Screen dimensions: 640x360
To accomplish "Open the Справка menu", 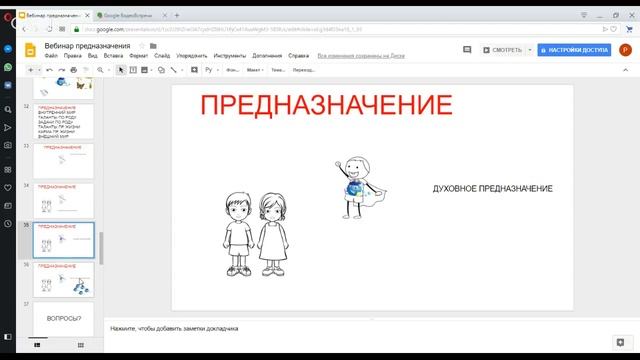I will [298, 56].
